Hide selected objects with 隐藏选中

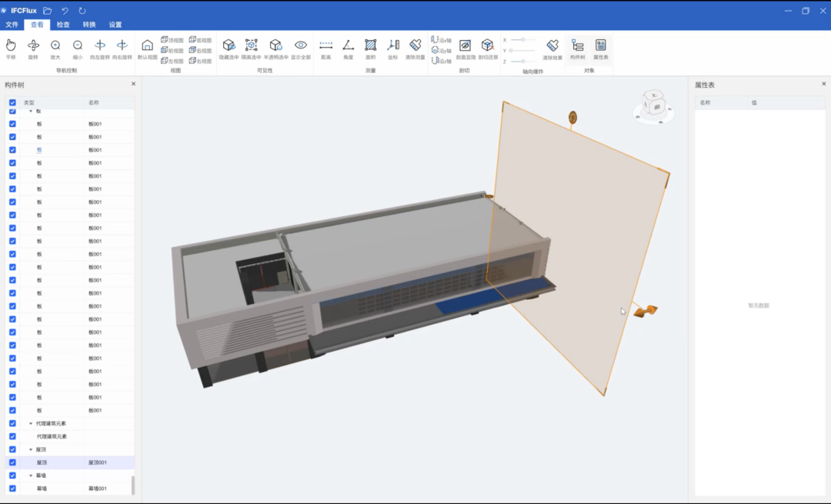point(229,48)
